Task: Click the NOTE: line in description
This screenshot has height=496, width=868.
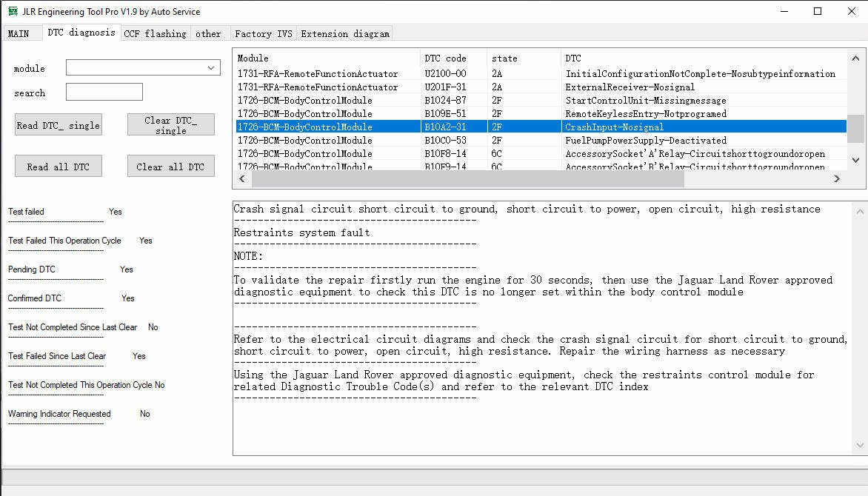Action: tap(249, 256)
